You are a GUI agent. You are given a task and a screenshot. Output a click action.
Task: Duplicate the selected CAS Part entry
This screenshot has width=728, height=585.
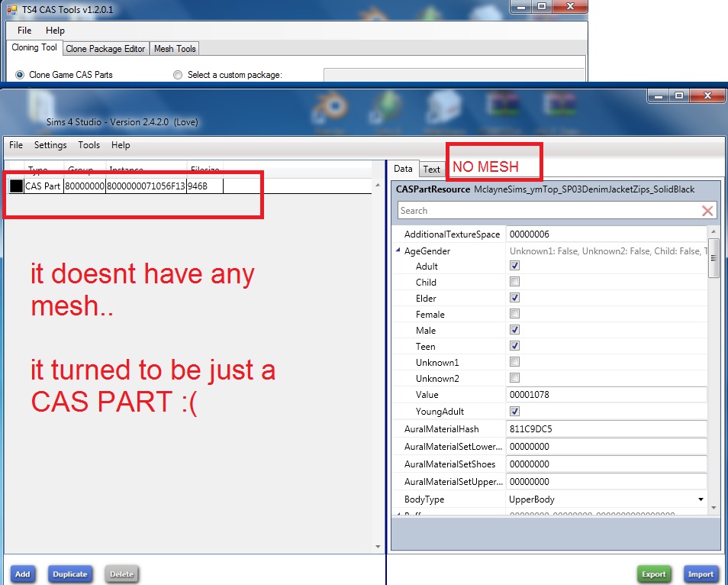70,574
